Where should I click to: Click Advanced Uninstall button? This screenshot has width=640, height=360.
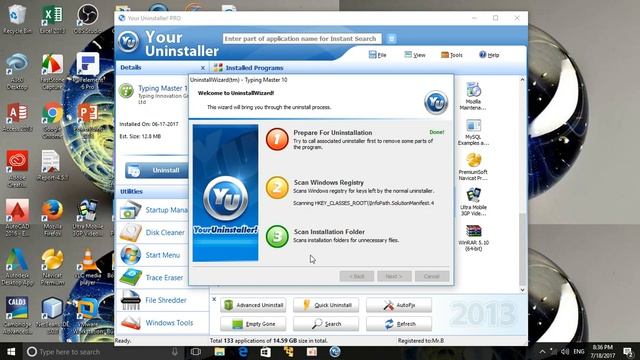point(253,305)
